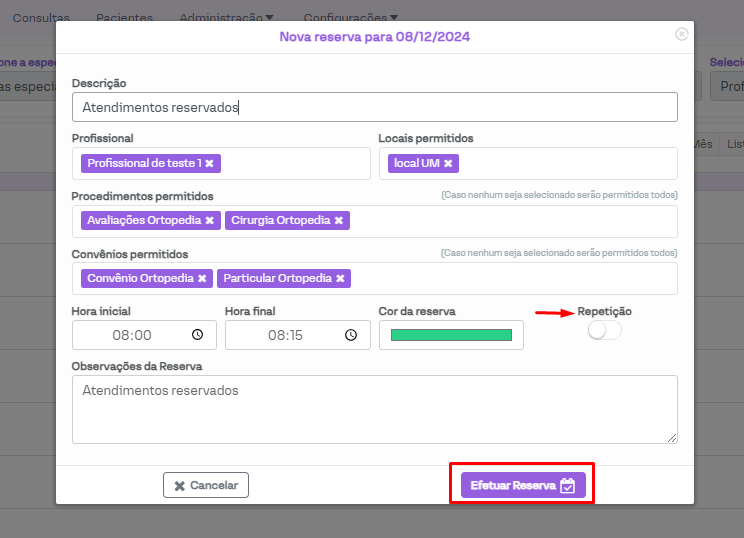The height and width of the screenshot is (538, 744).
Task: Open the Configurações dropdown menu
Action: click(x=350, y=18)
